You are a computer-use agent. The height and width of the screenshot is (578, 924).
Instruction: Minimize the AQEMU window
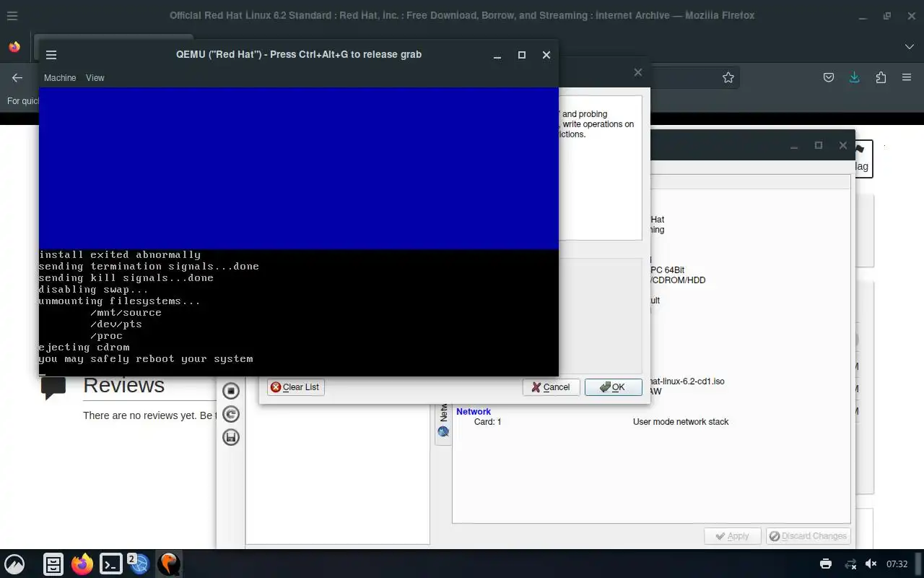point(794,145)
